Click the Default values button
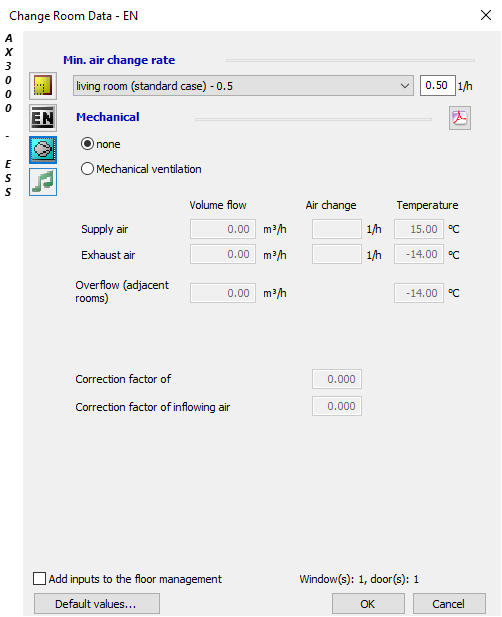502x617 pixels. (x=97, y=604)
